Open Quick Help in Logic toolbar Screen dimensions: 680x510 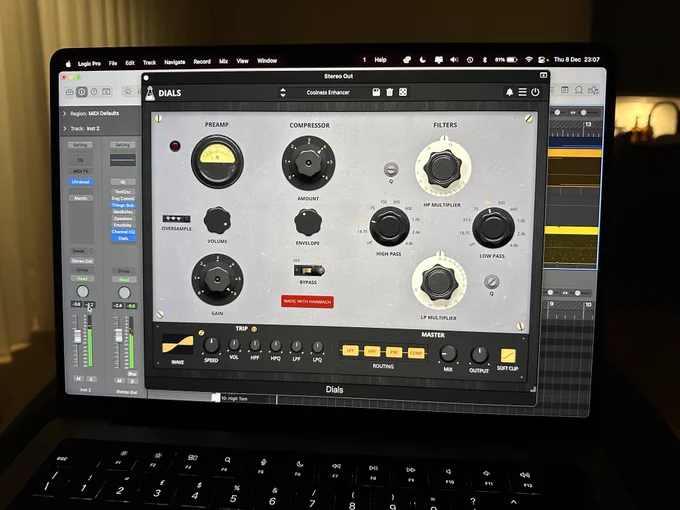tap(94, 92)
